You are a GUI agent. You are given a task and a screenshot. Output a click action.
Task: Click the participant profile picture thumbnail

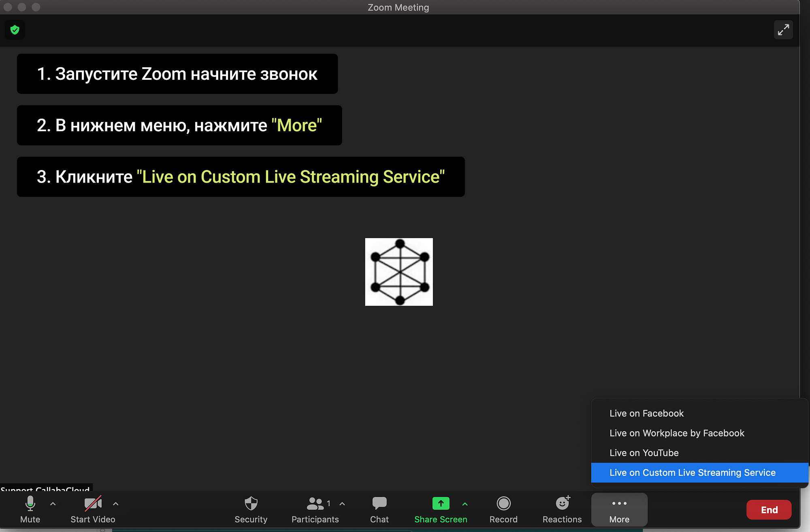pyautogui.click(x=399, y=272)
